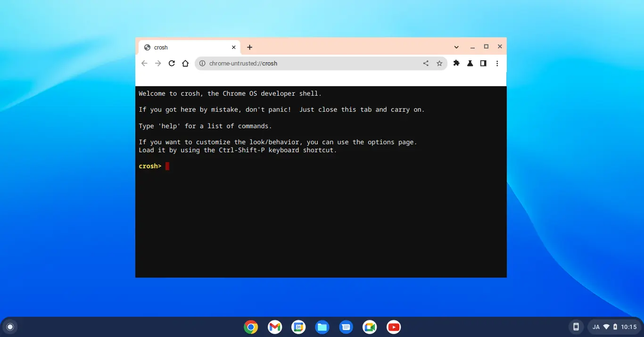Open YouTube from the shelf
Viewport: 644px width, 337px height.
393,327
